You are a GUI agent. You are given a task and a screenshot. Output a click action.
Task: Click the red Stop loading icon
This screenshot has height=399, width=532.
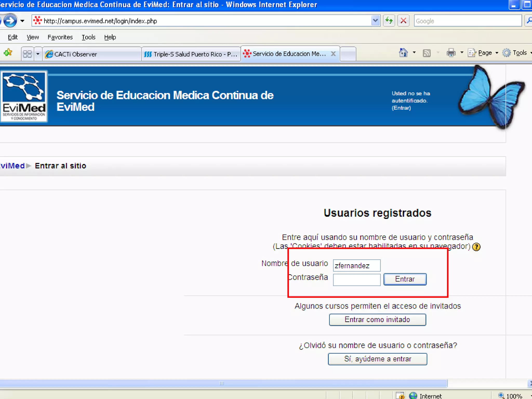[403, 21]
